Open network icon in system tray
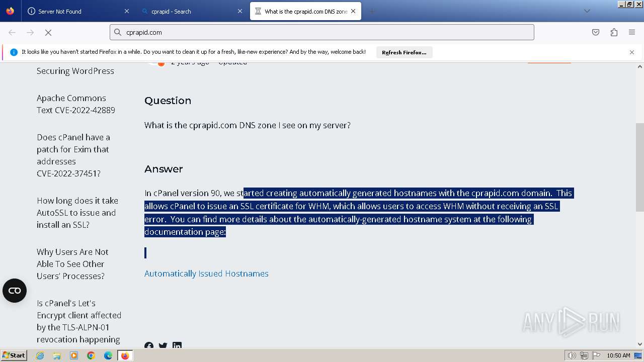 (584, 355)
